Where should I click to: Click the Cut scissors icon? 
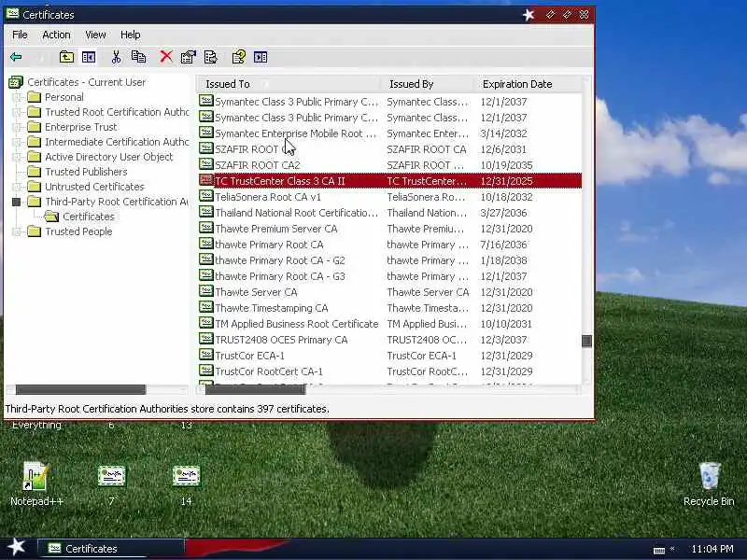116,57
